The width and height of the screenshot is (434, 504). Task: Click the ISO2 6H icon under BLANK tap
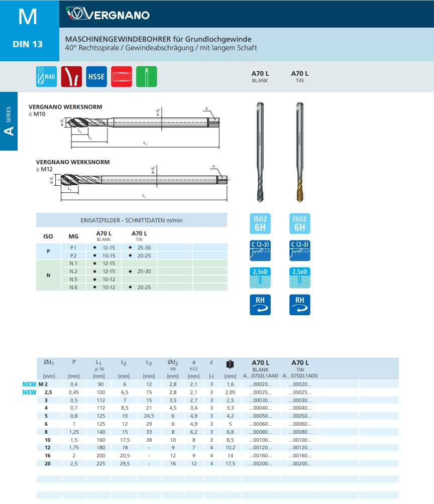pyautogui.click(x=260, y=224)
